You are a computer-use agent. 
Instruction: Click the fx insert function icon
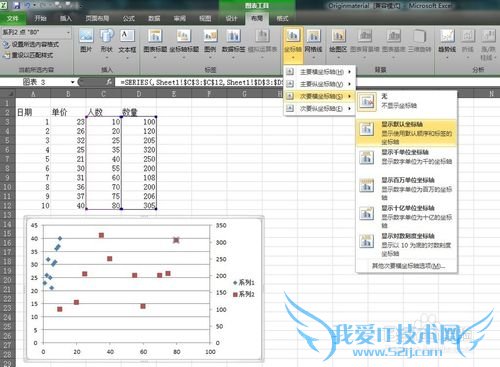[x=109, y=82]
